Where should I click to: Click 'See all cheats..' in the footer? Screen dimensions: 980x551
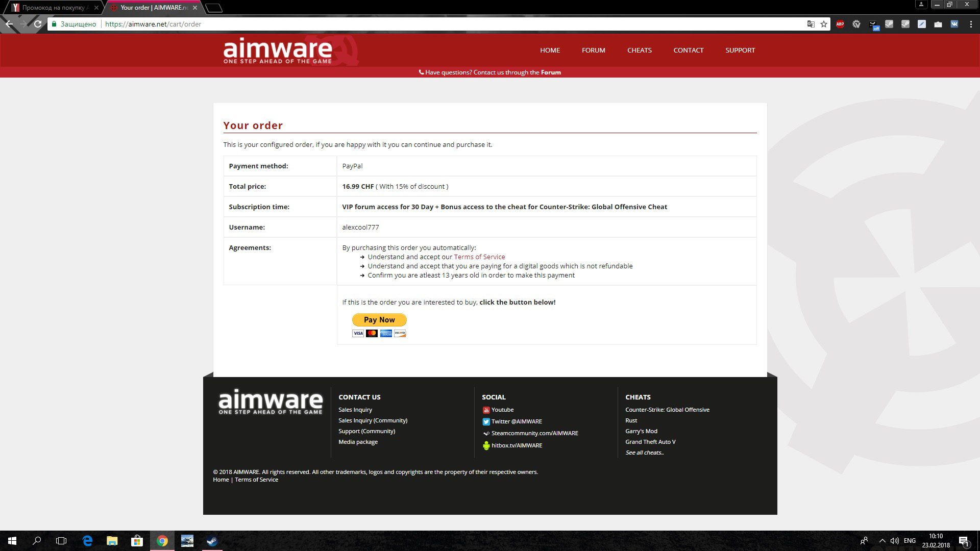point(645,453)
